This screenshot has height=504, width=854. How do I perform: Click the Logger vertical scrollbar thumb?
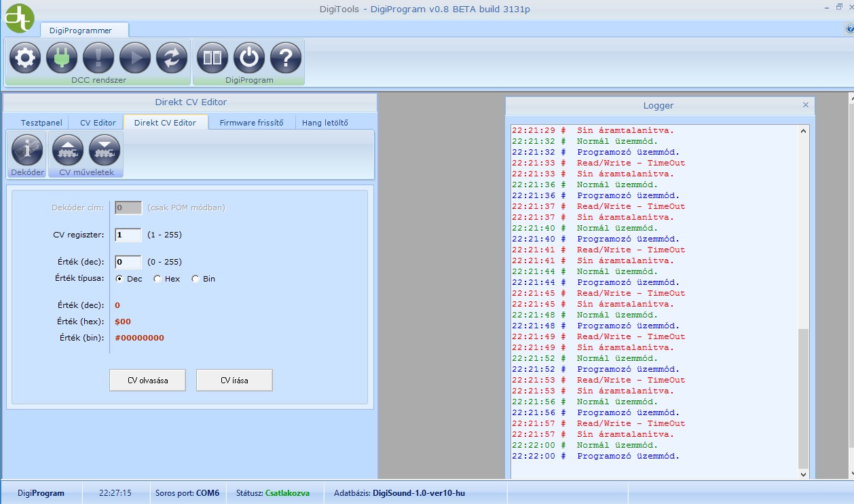(x=804, y=398)
